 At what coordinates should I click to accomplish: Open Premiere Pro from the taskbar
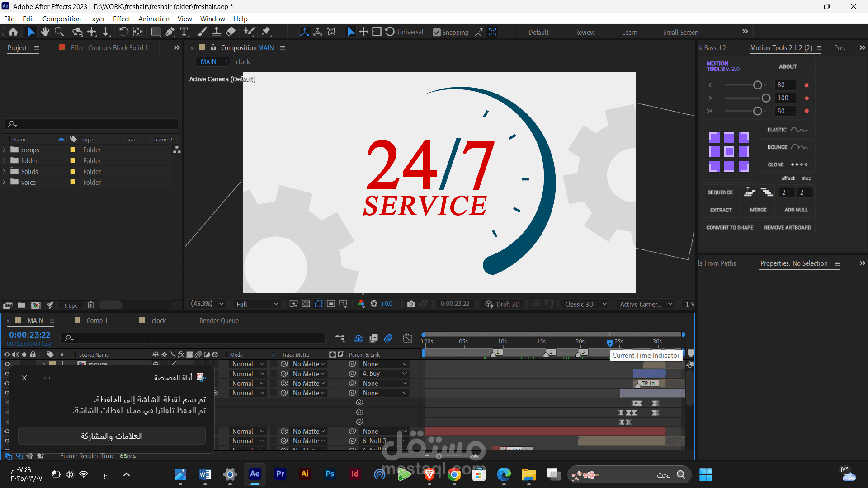280,474
